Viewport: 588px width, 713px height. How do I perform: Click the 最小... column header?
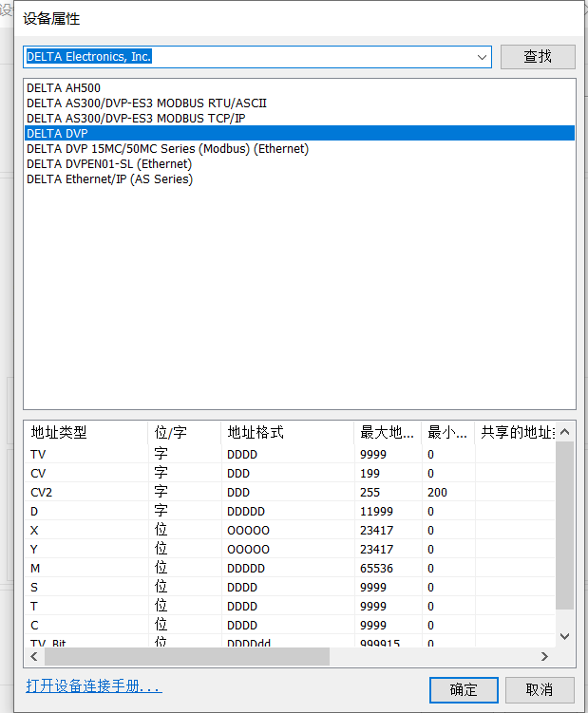447,432
